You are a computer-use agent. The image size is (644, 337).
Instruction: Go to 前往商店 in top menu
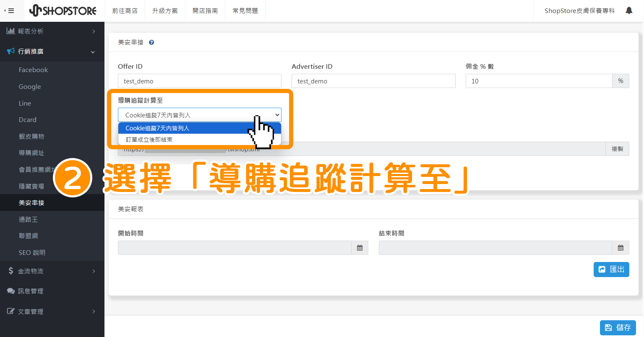click(x=125, y=11)
